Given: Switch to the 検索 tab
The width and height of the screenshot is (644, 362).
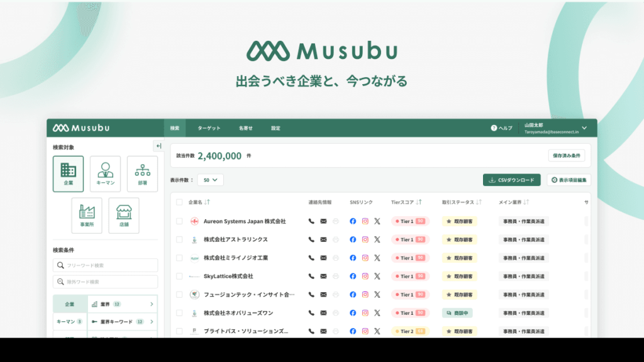Looking at the screenshot, I should (x=175, y=128).
